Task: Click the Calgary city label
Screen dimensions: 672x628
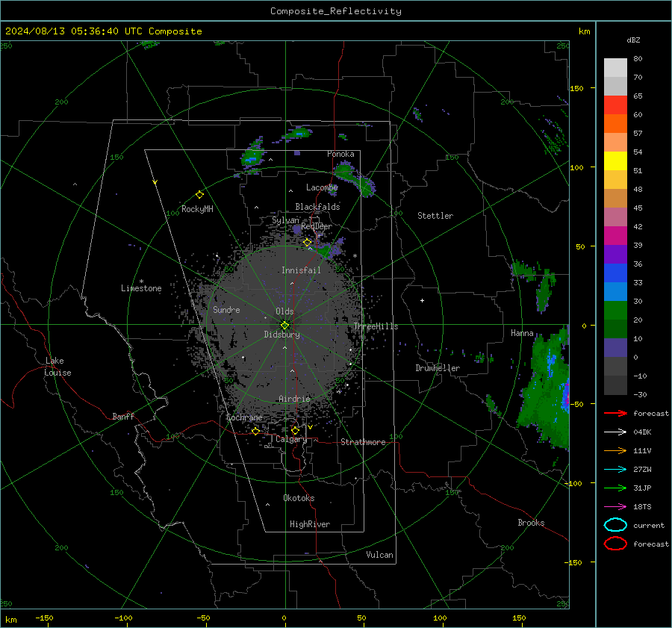Action: tap(291, 439)
